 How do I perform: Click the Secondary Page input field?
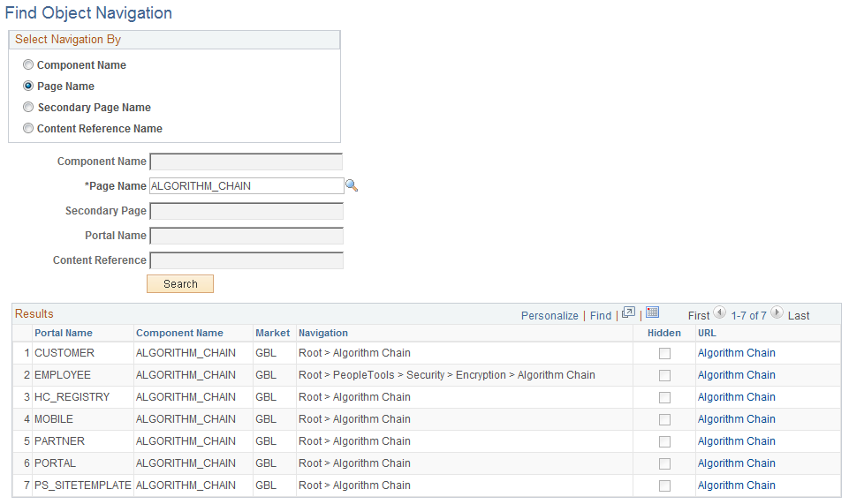click(246, 211)
